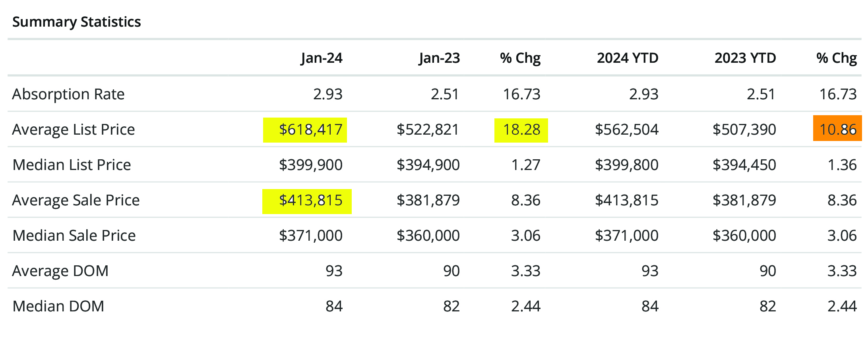Image resolution: width=868 pixels, height=340 pixels.
Task: Click the $507,390 value
Action: point(744,129)
